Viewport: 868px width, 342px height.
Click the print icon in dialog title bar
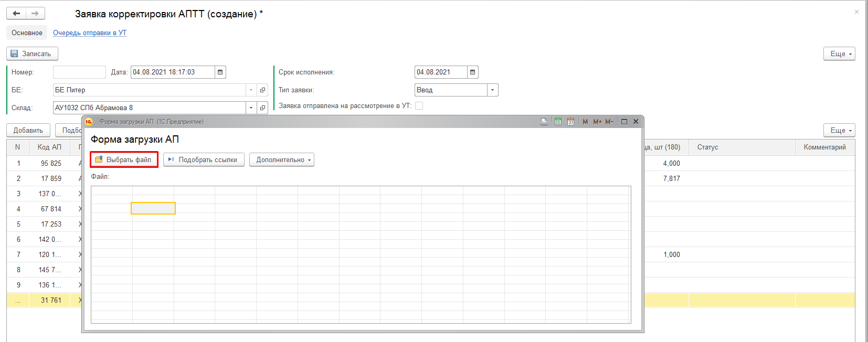coord(544,122)
